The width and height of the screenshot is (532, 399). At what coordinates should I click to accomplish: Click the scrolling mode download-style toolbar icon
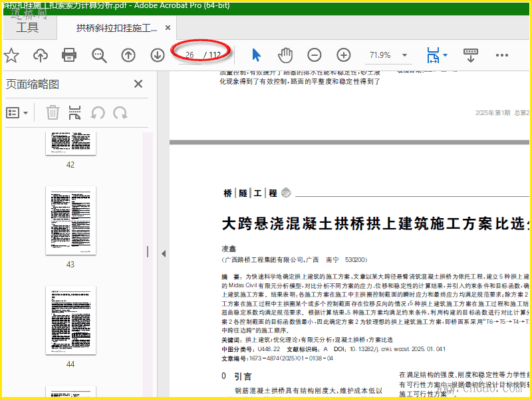(471, 55)
